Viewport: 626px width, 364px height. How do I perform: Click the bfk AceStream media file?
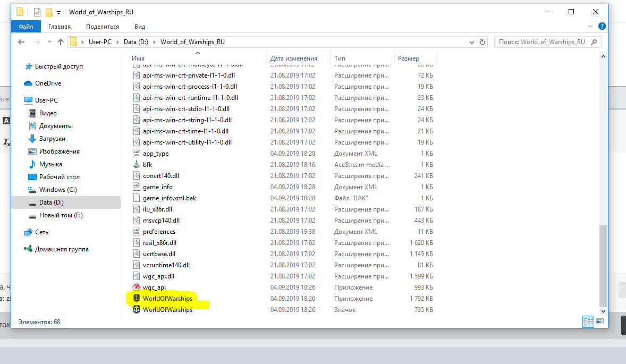click(147, 164)
